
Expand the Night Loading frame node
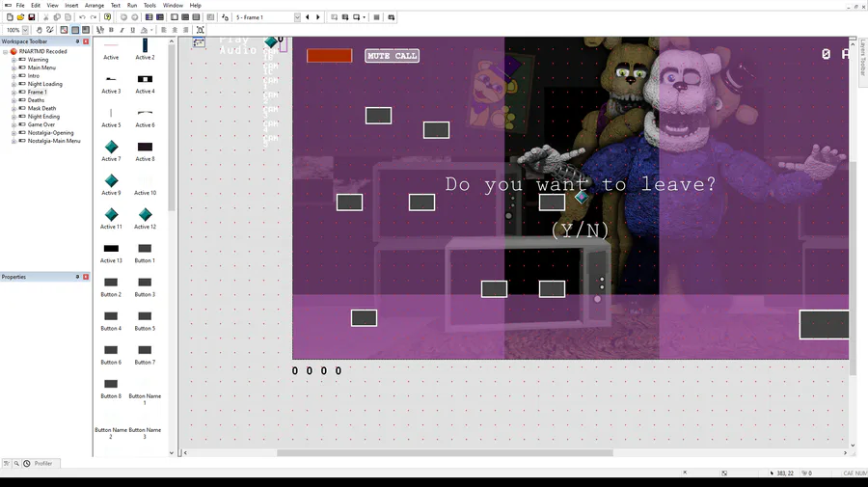coord(14,84)
